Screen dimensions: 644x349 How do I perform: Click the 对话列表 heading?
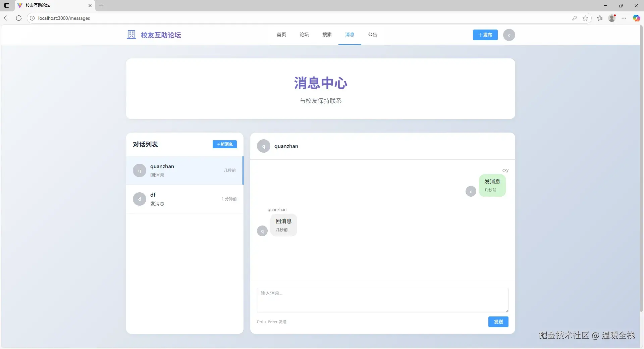(x=145, y=144)
